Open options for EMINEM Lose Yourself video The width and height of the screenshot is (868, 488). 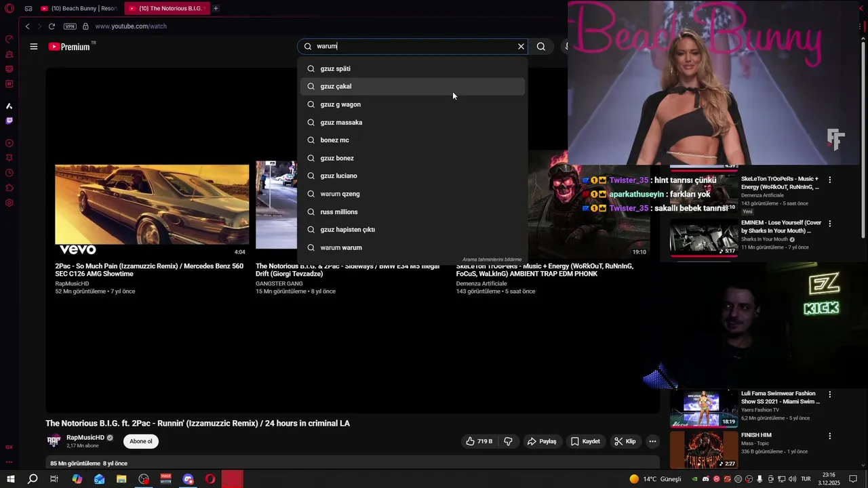point(829,223)
